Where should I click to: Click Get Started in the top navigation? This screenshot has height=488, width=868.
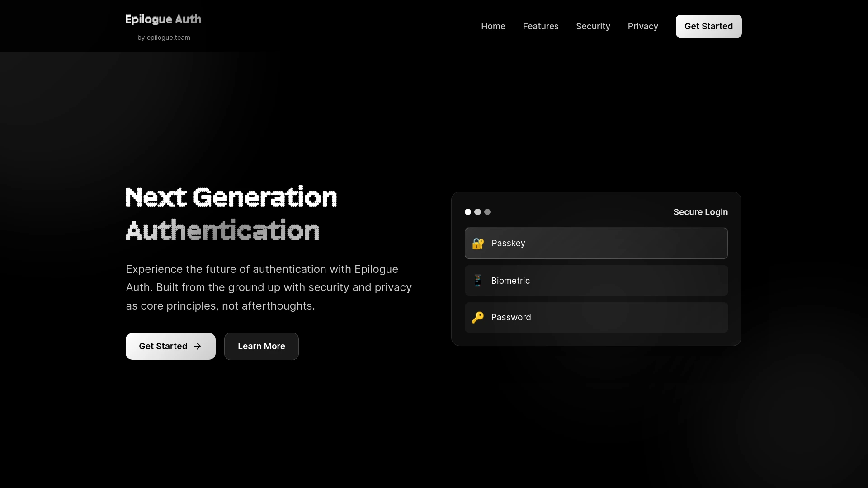708,26
